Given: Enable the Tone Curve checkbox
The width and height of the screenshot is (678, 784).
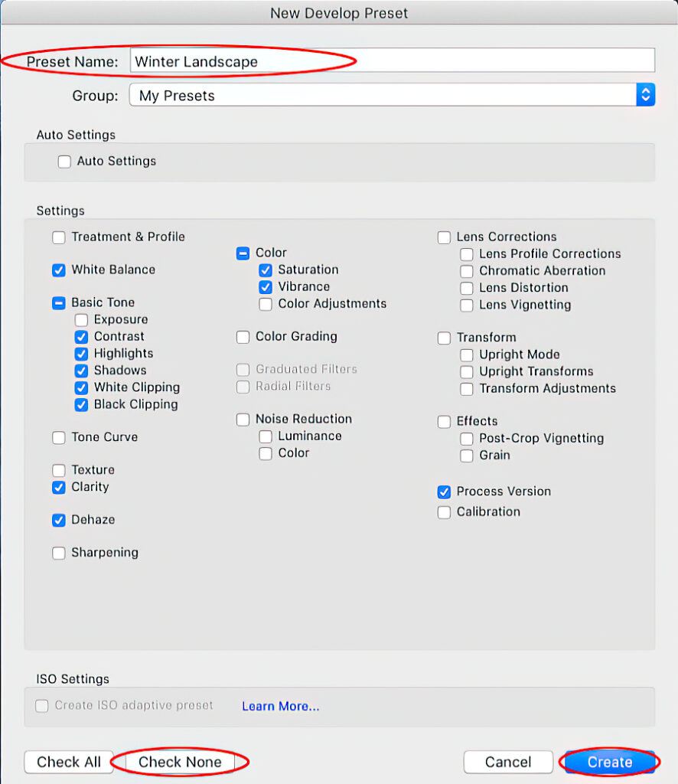Looking at the screenshot, I should 59,438.
